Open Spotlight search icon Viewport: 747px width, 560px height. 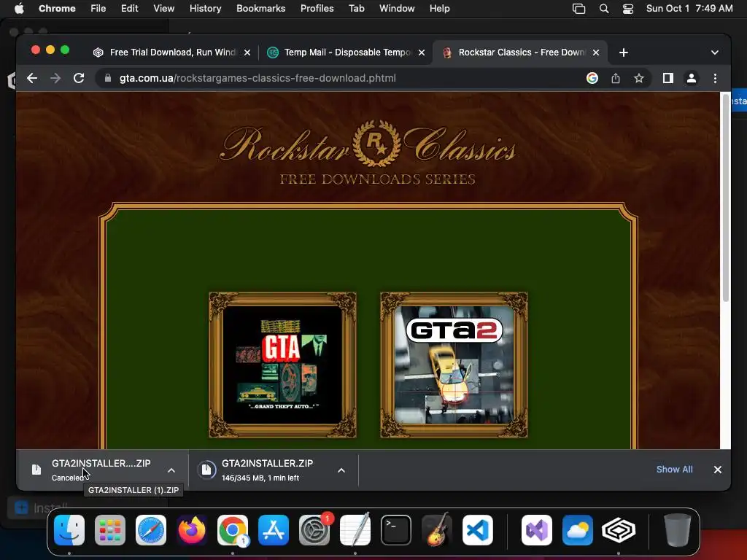[x=603, y=9]
